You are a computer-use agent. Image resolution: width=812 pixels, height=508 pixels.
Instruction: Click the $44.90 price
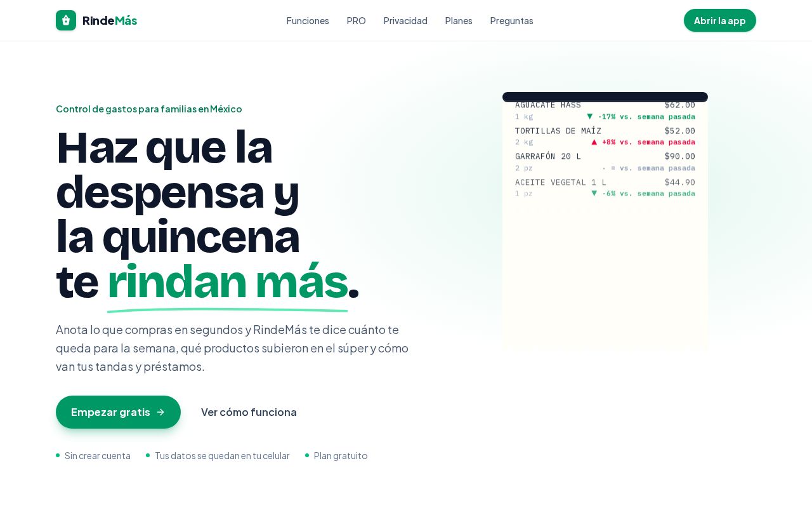pyautogui.click(x=680, y=182)
